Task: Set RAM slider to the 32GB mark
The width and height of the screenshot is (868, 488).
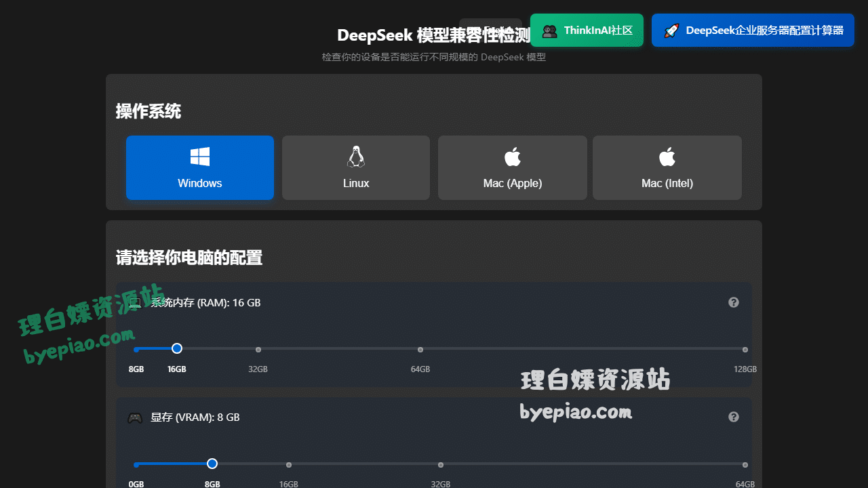Action: click(x=258, y=350)
